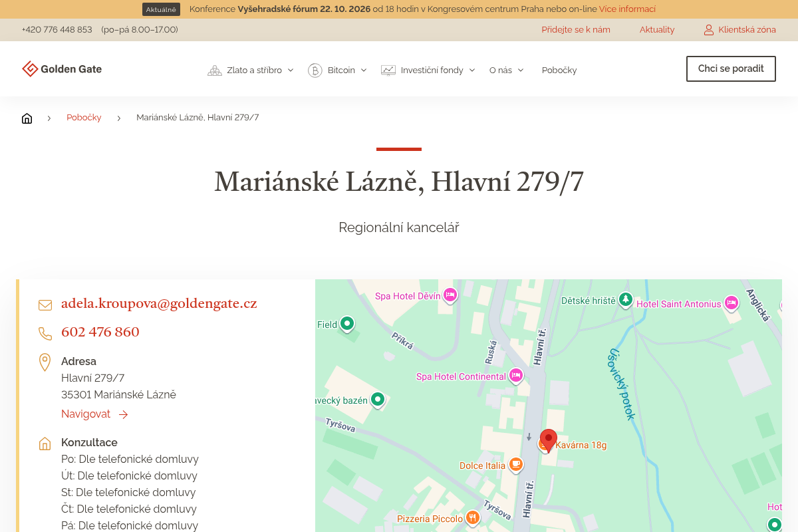The image size is (798, 532).
Task: Expand the Bitcoin menu chevron
Action: 364,70
